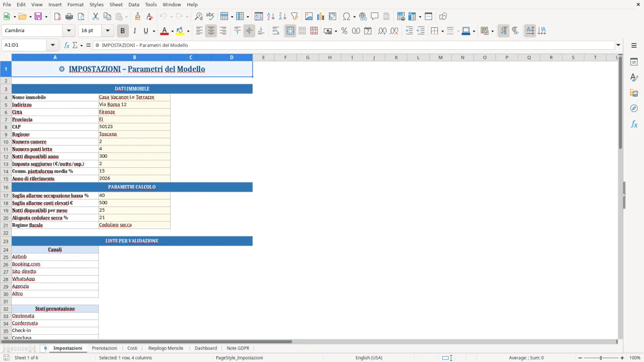Click the Copy icon
The width and height of the screenshot is (644, 362).
107,17
